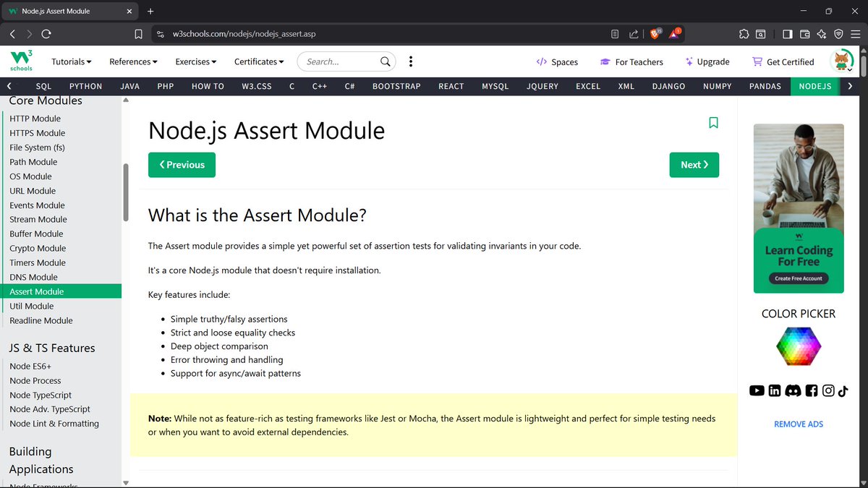Open Brave Shields lion icon
This screenshot has height=488, width=868.
tap(655, 33)
